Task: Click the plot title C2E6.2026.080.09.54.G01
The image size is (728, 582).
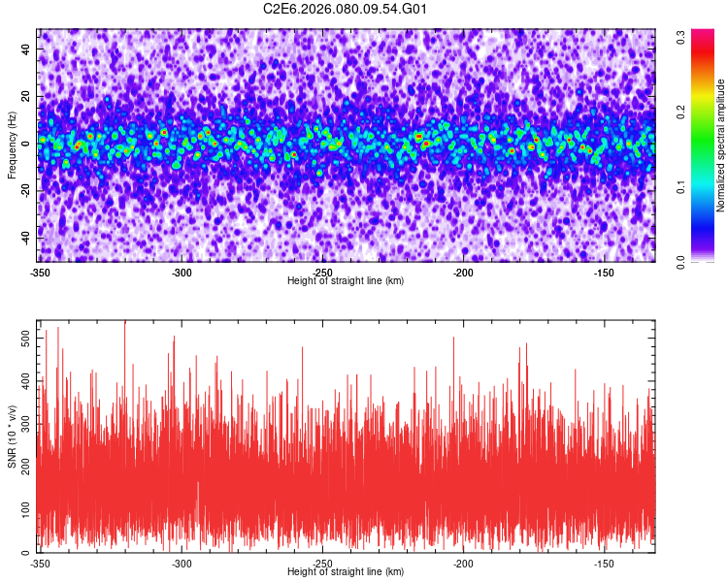Action: tap(346, 10)
